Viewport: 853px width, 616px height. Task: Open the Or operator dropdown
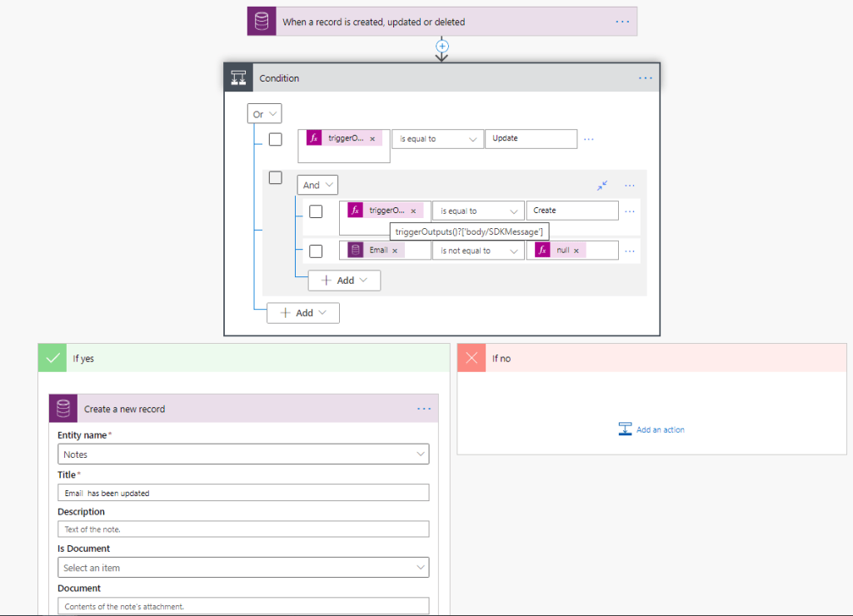[264, 114]
